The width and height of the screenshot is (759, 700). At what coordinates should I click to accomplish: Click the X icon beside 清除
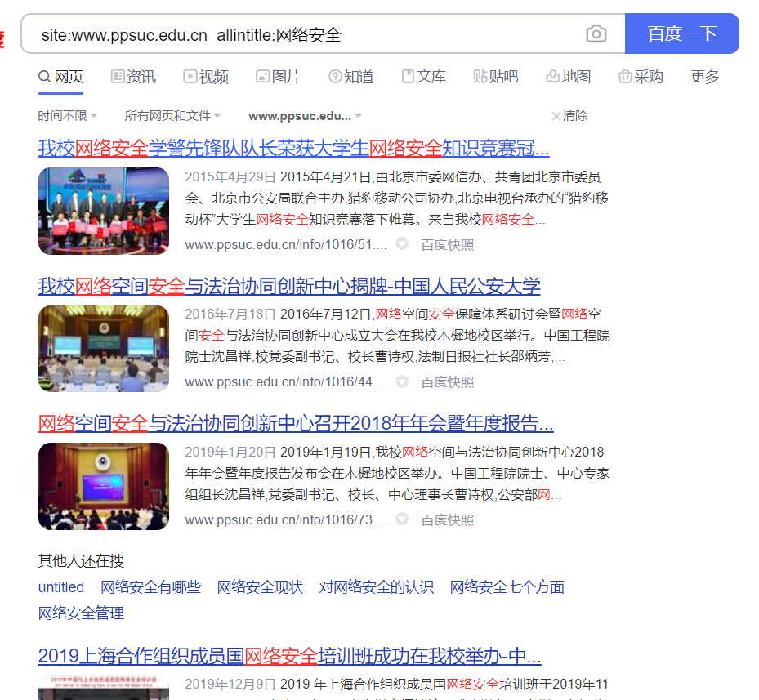pos(556,116)
